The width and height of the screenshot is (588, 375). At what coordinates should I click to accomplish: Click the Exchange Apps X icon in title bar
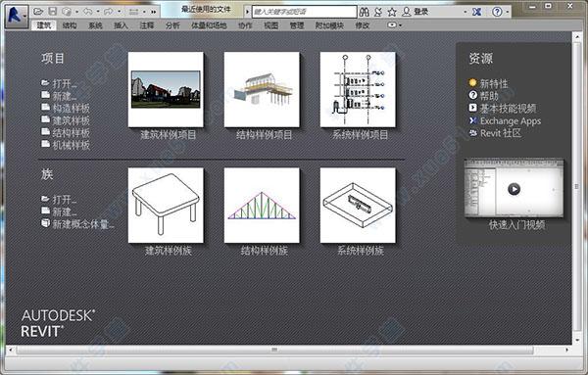476,12
